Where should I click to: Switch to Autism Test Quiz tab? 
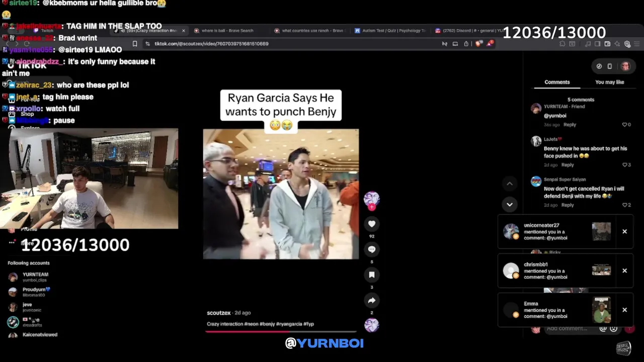point(390,31)
